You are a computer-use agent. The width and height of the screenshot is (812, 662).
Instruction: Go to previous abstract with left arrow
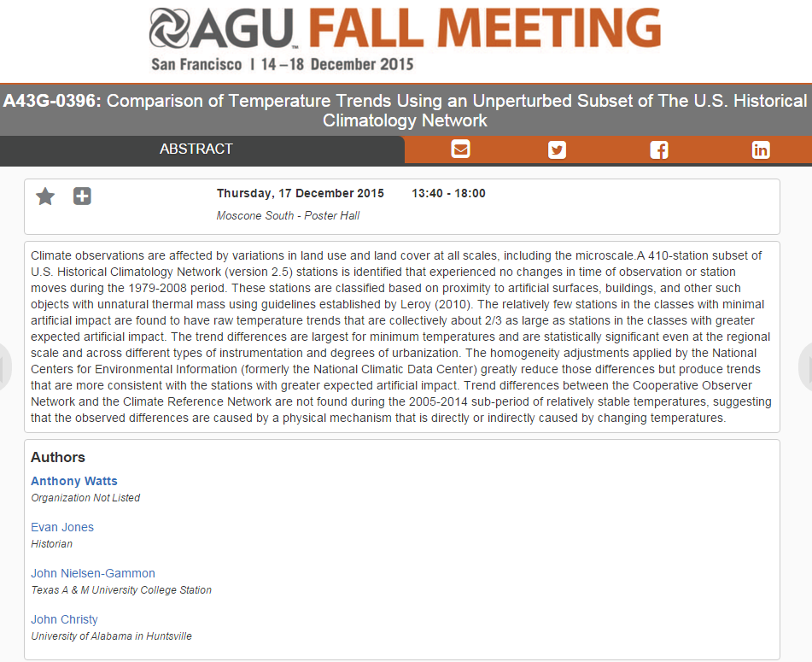click(5, 367)
